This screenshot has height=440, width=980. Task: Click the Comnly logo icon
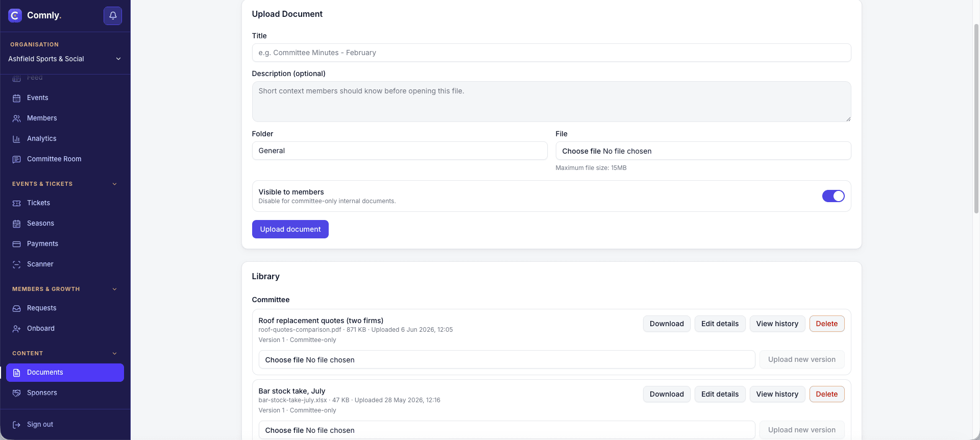[x=15, y=15]
